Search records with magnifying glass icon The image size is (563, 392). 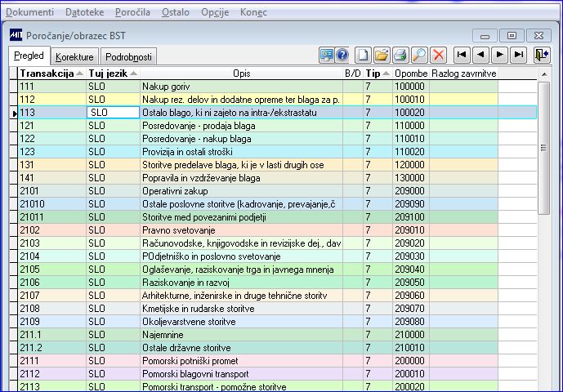[x=419, y=56]
